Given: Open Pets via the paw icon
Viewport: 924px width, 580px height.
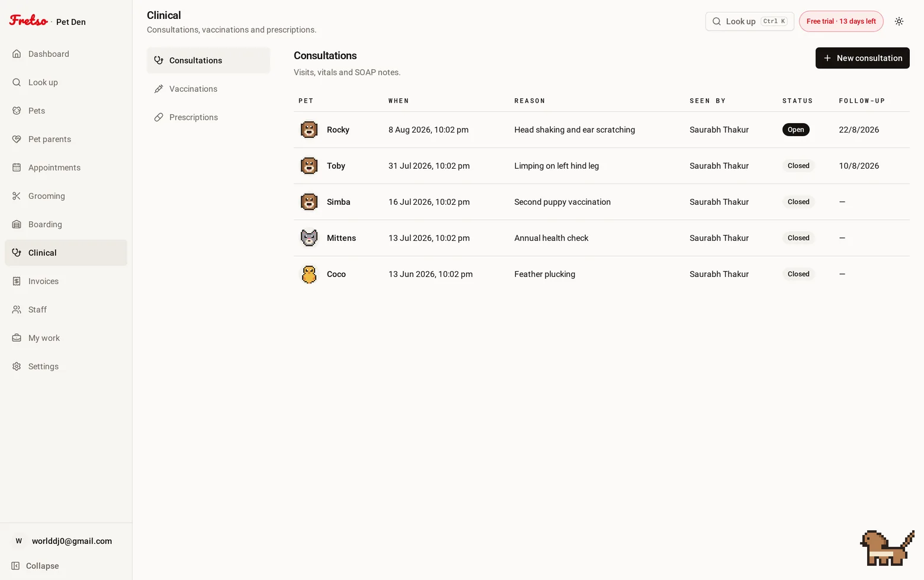Looking at the screenshot, I should 17,111.
